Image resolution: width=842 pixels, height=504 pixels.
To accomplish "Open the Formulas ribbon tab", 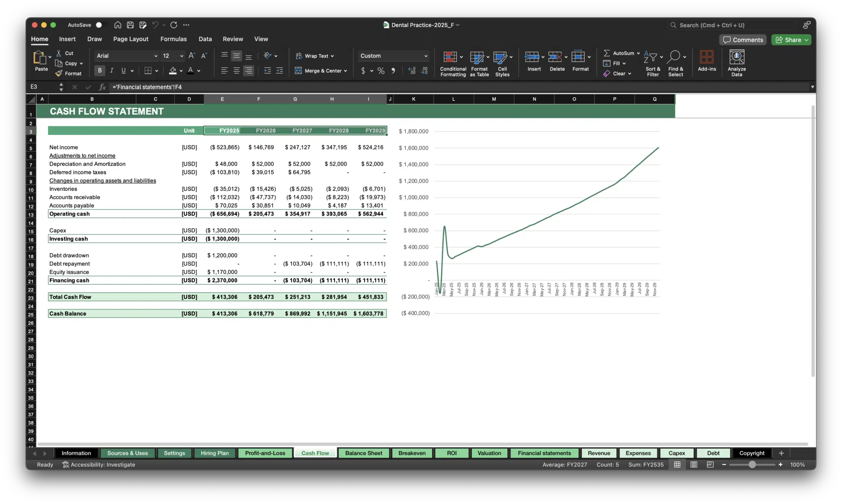I will coord(173,39).
